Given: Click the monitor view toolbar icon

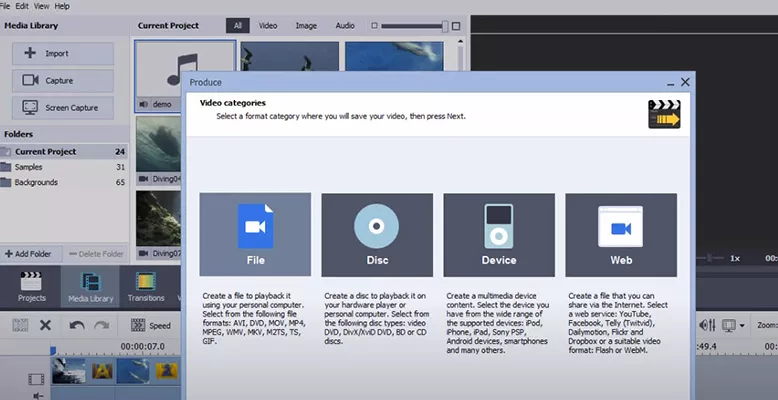Looking at the screenshot, I should [729, 326].
